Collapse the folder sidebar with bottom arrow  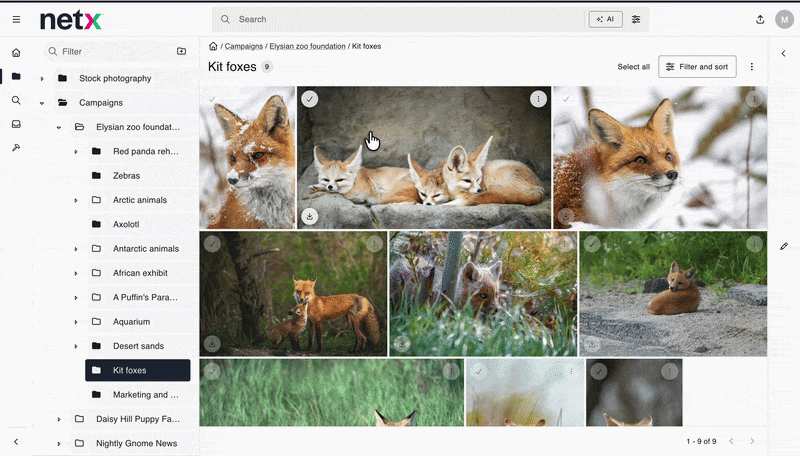[16, 442]
